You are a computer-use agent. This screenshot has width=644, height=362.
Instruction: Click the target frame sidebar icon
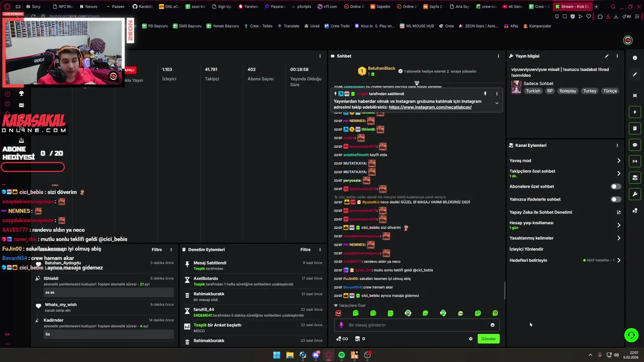635,96
